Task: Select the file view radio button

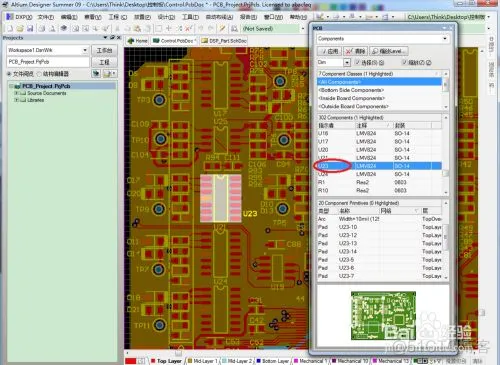Action: pyautogui.click(x=9, y=74)
